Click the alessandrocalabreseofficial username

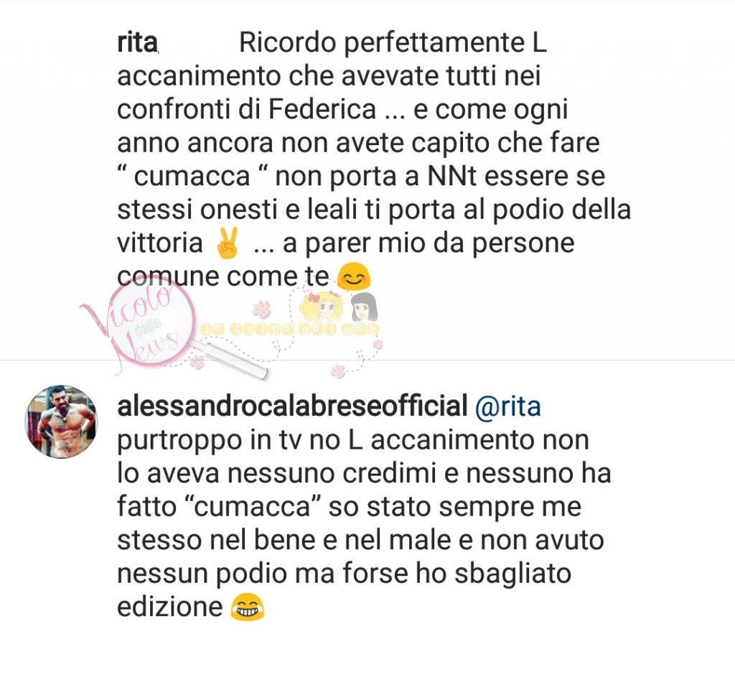tap(292, 406)
